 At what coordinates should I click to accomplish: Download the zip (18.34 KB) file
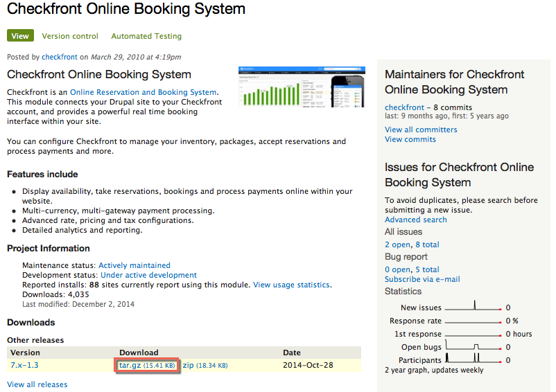pos(205,365)
